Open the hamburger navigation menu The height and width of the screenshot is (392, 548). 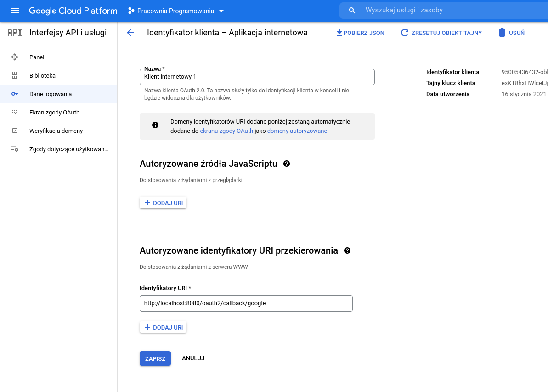coord(15,11)
